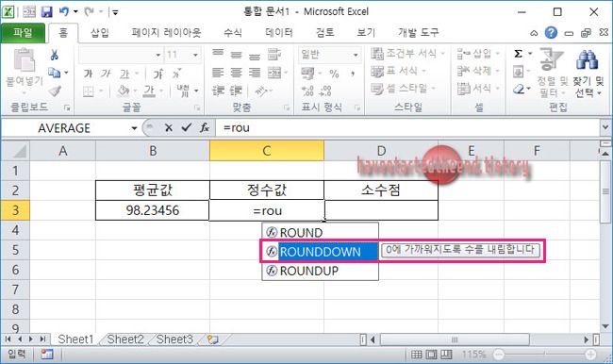The height and width of the screenshot is (364, 613).
Task: Click the AutoSum sigma icon
Action: point(519,54)
